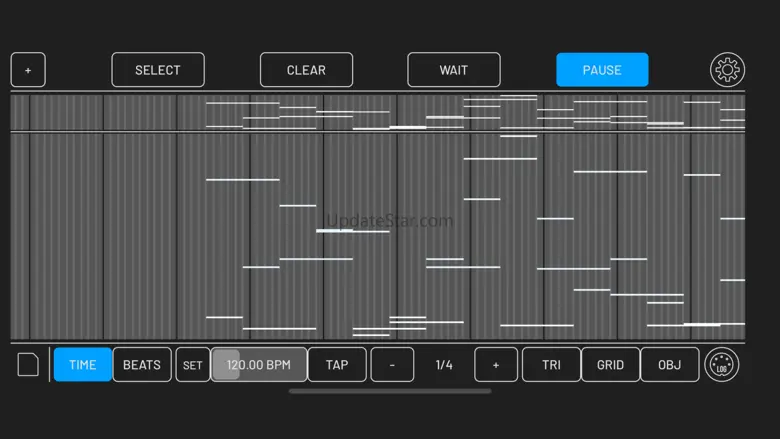The width and height of the screenshot is (780, 439).
Task: Toggle the GRID option
Action: coord(610,365)
